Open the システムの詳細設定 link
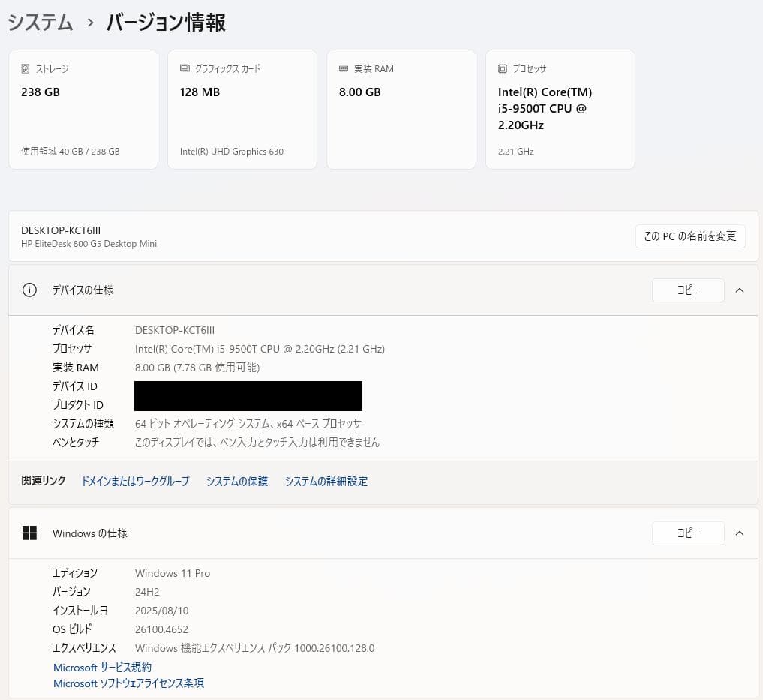 click(x=326, y=481)
